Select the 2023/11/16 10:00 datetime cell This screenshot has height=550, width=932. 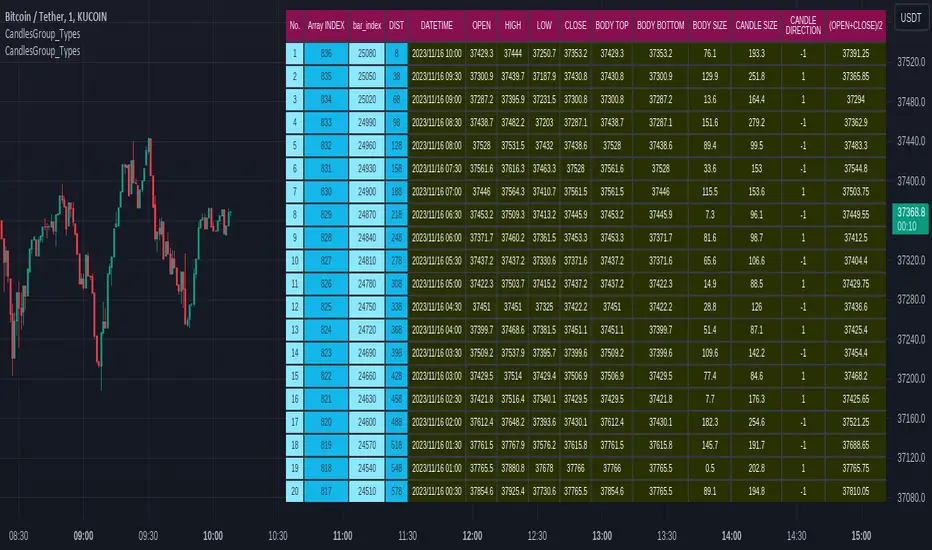pos(437,54)
